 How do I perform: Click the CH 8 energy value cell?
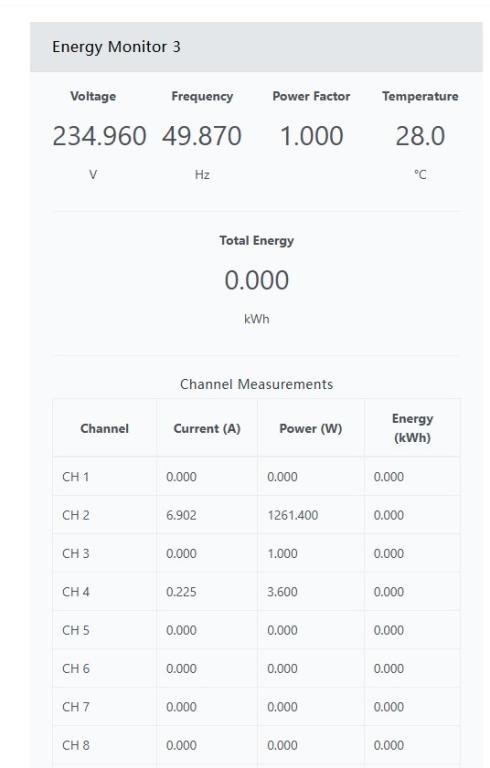tap(412, 745)
